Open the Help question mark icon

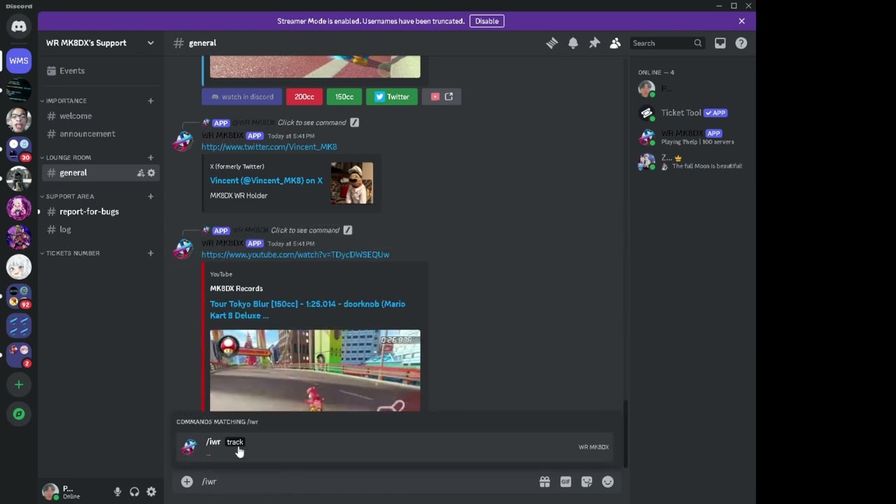(741, 43)
